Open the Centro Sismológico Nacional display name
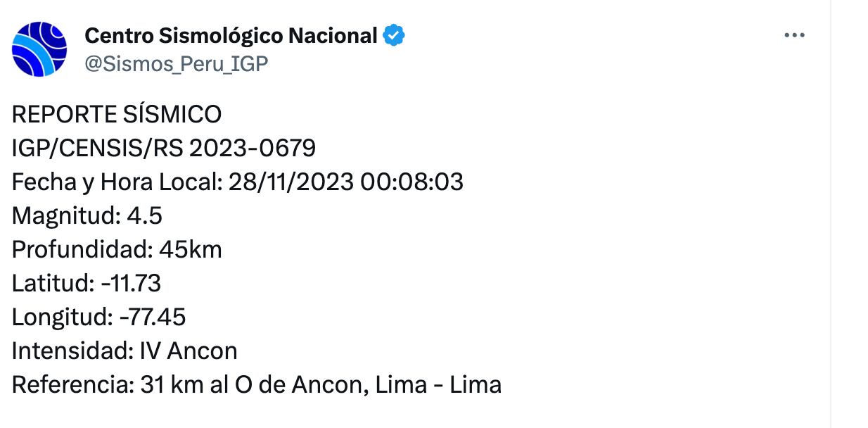The image size is (868, 428). (231, 36)
